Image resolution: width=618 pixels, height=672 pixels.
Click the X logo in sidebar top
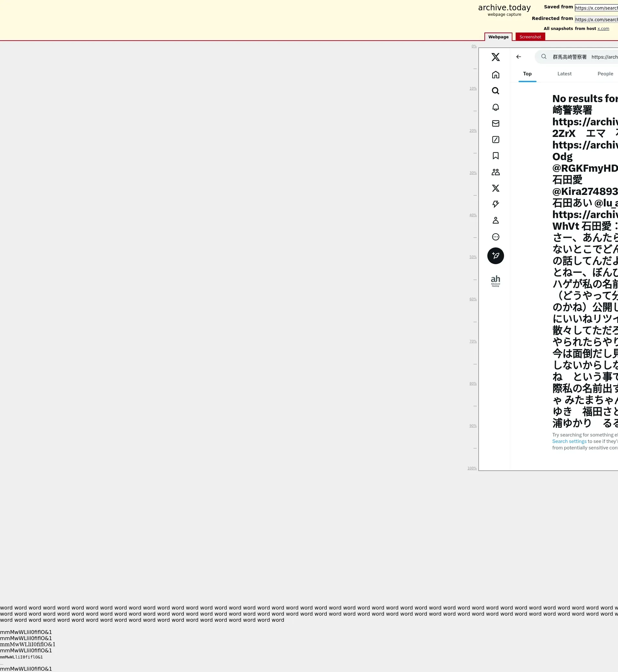click(495, 57)
